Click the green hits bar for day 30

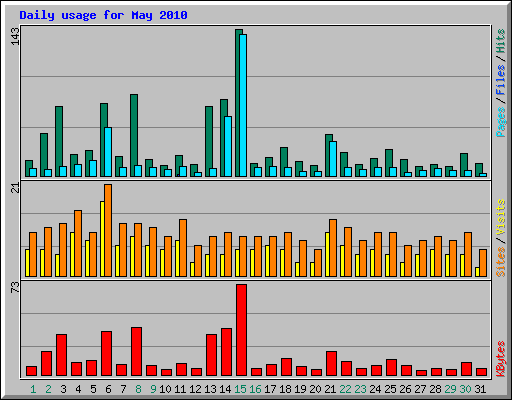click(463, 165)
